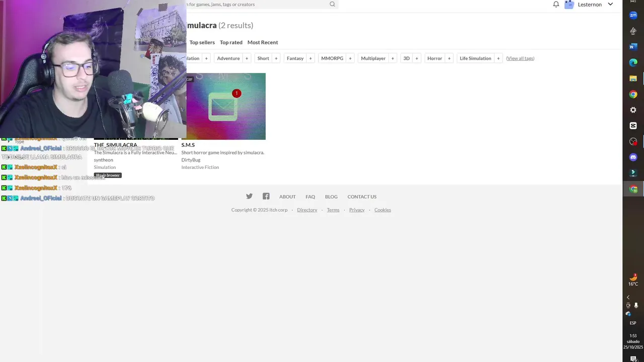Image resolution: width=644 pixels, height=362 pixels.
Task: Open the OneDrive cloud tray icon
Action: 628,314
